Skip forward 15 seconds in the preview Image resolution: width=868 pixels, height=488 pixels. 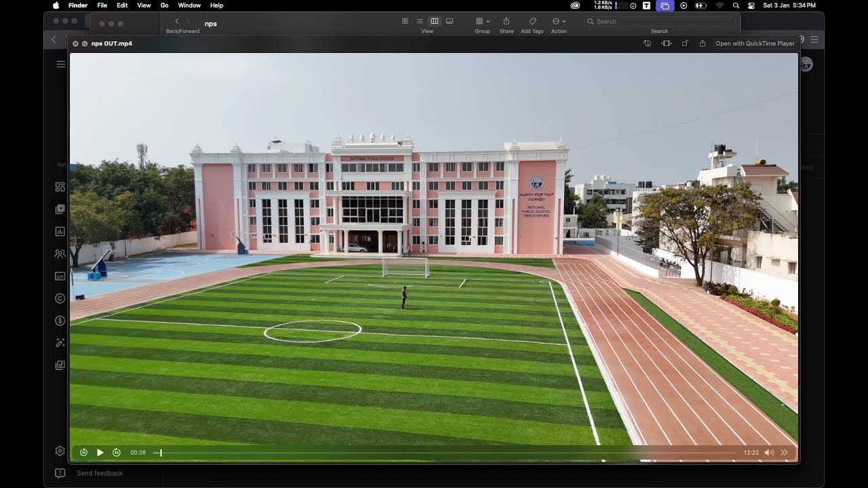tap(117, 452)
